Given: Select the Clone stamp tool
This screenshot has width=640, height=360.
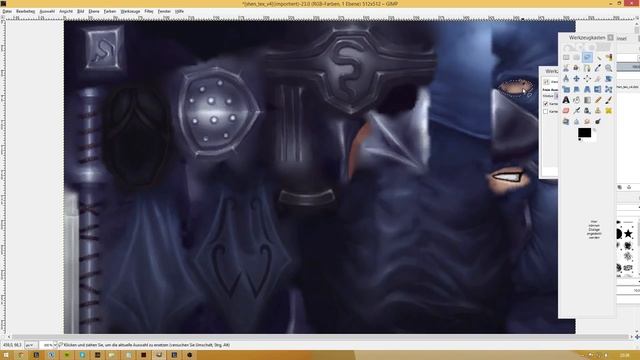Looking at the screenshot, I should coord(598,110).
